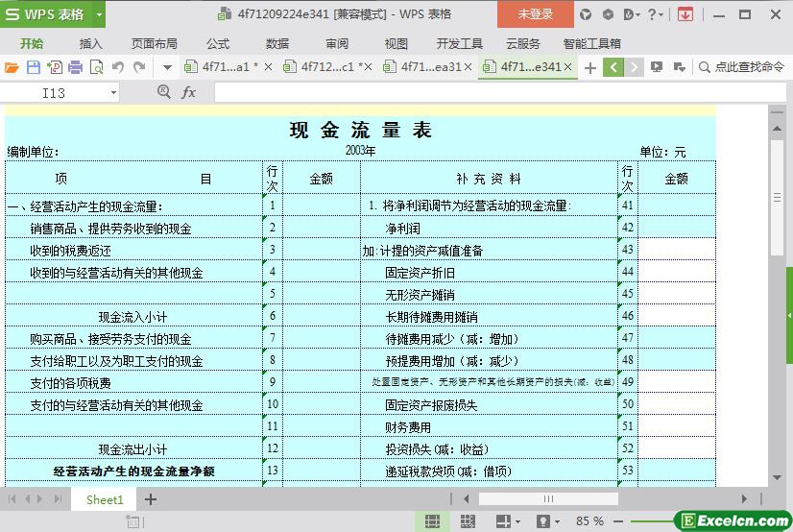793x532 pixels.
Task: Open the 插入 ribbon tab
Action: click(90, 43)
